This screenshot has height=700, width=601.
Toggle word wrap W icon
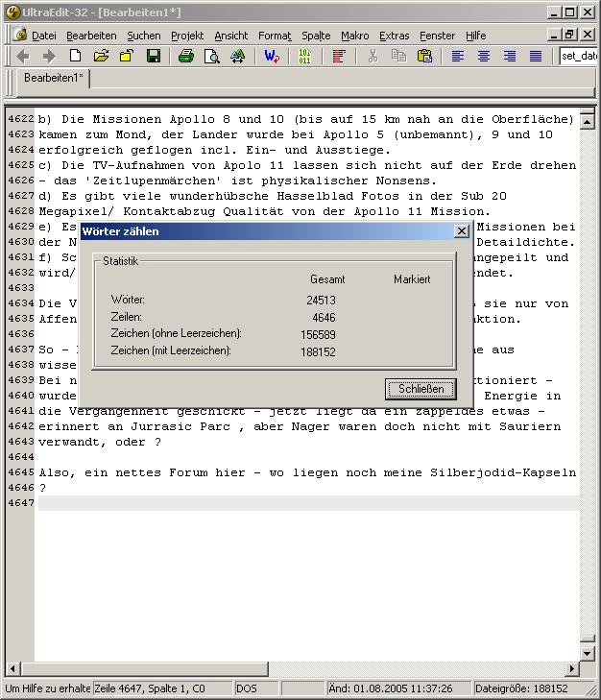(x=272, y=57)
